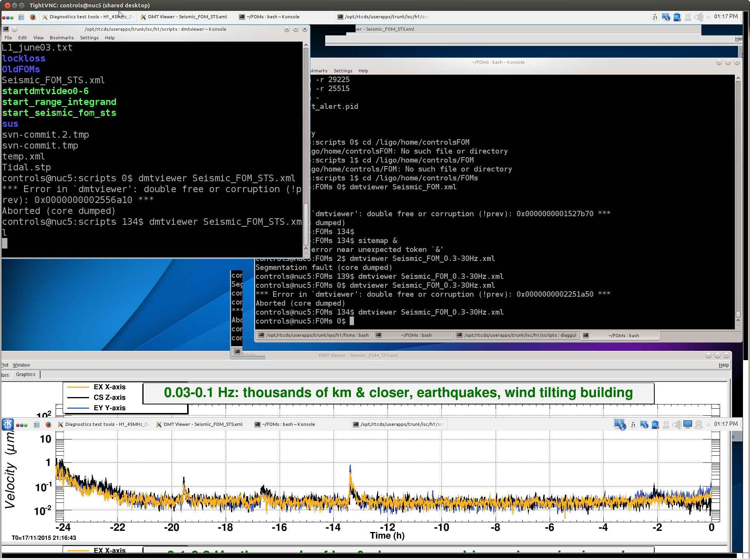The width and height of the screenshot is (750, 560).
Task: Click the wired network tray icon in lower panel
Action: click(699, 424)
